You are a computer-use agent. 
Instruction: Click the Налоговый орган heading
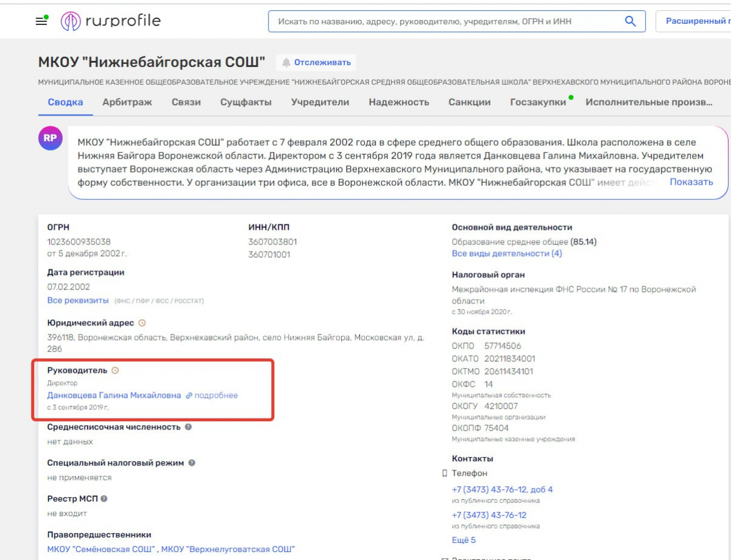[x=489, y=275]
